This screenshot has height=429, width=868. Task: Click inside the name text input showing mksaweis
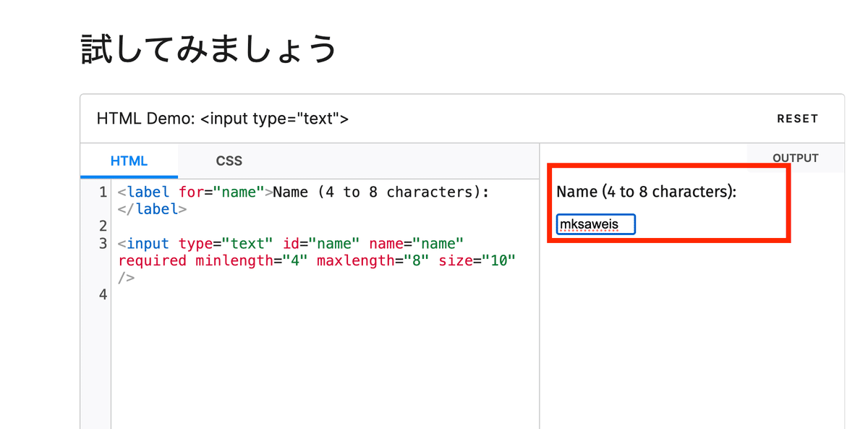pyautogui.click(x=595, y=224)
